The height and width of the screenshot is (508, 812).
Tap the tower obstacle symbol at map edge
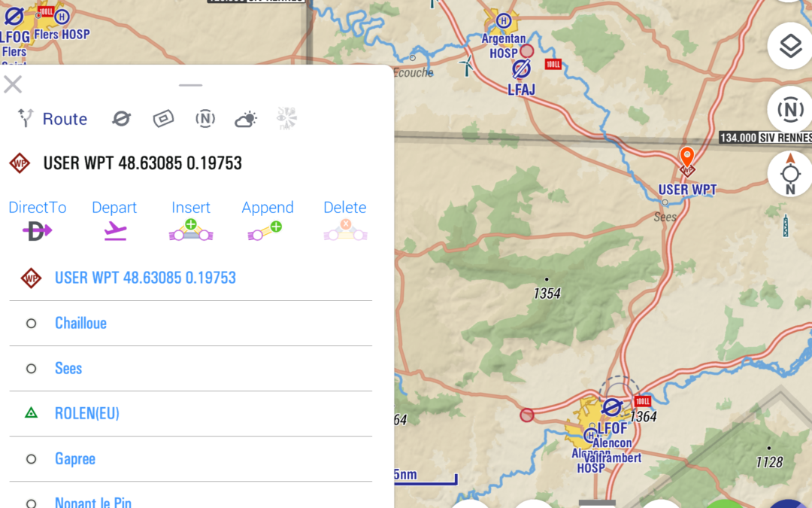[x=785, y=226]
